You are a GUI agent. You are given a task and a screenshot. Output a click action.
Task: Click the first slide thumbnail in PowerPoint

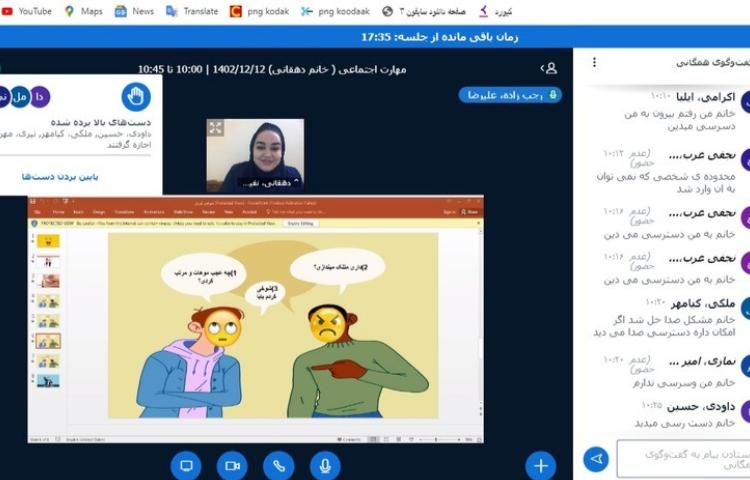tap(48, 241)
